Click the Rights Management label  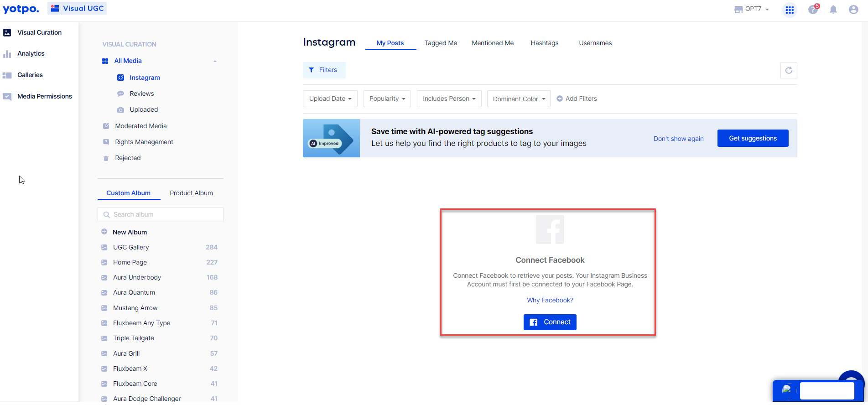pyautogui.click(x=144, y=142)
